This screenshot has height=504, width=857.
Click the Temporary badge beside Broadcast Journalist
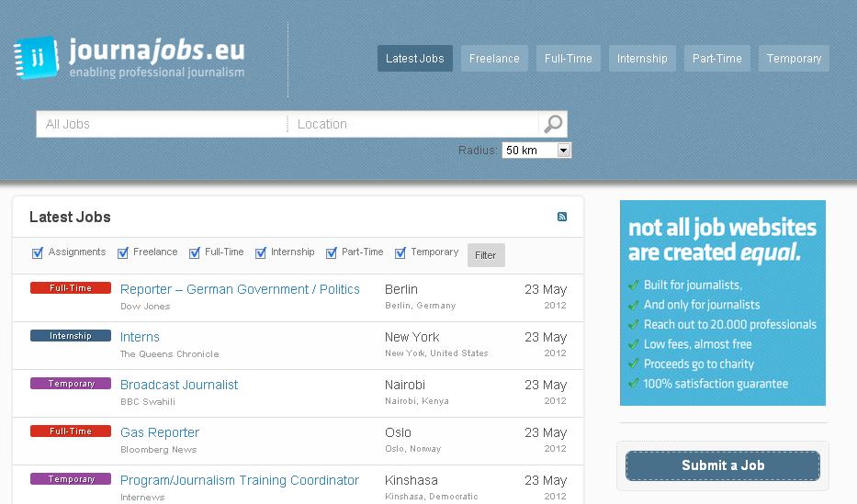point(71,384)
